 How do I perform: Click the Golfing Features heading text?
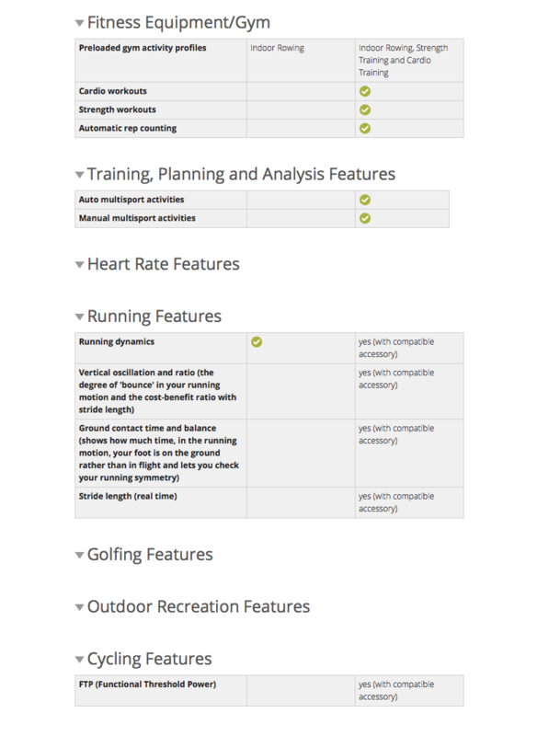[x=150, y=555]
